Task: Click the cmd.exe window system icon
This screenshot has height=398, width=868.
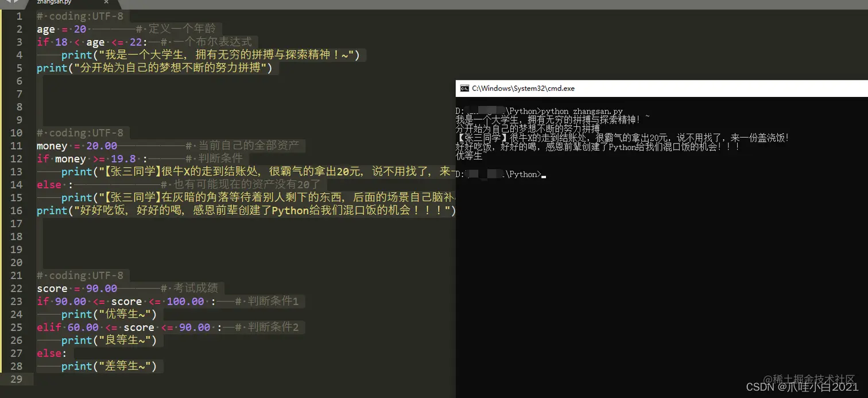Action: tap(464, 88)
